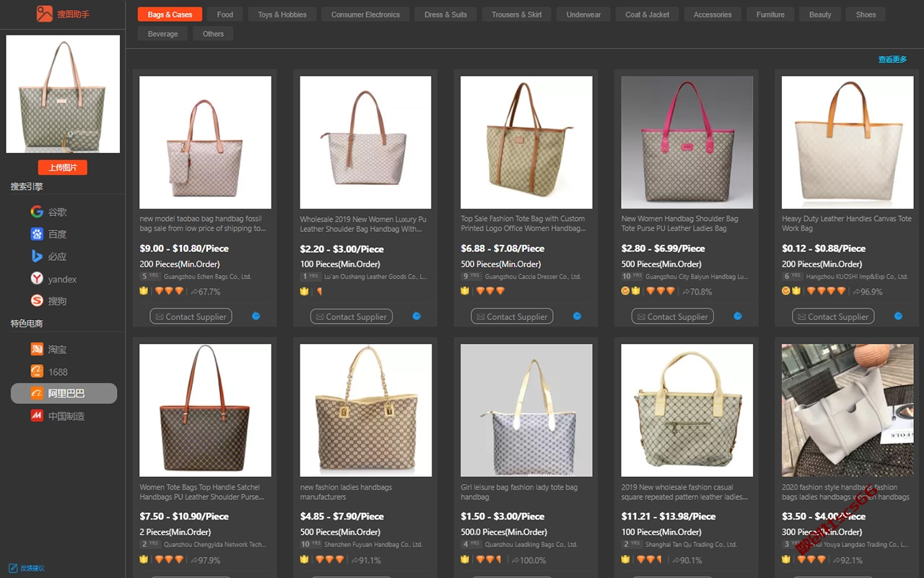This screenshot has height=578, width=924.
Task: Select the Shoes category tab
Action: click(866, 14)
